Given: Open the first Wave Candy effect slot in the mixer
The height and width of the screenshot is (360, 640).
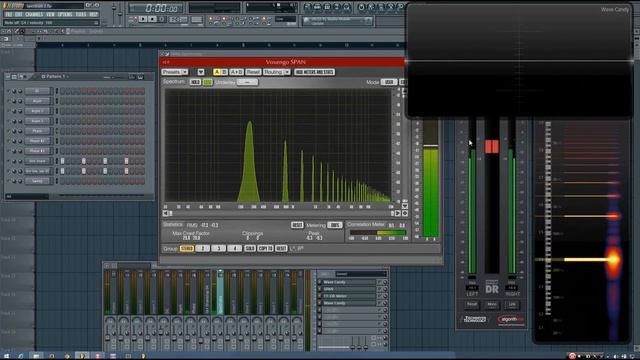Looking at the screenshot, I should [349, 282].
